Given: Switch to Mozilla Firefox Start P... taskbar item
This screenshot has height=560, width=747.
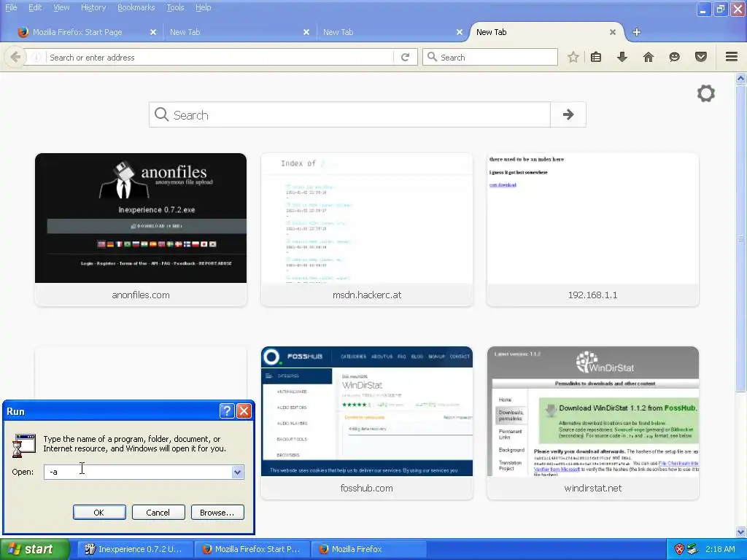Looking at the screenshot, I should pyautogui.click(x=252, y=549).
